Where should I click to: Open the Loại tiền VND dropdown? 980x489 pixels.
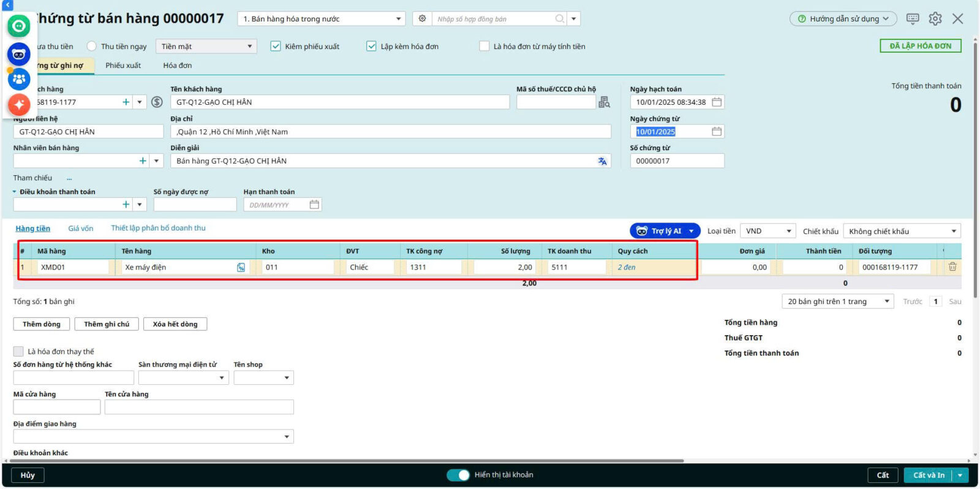click(768, 232)
